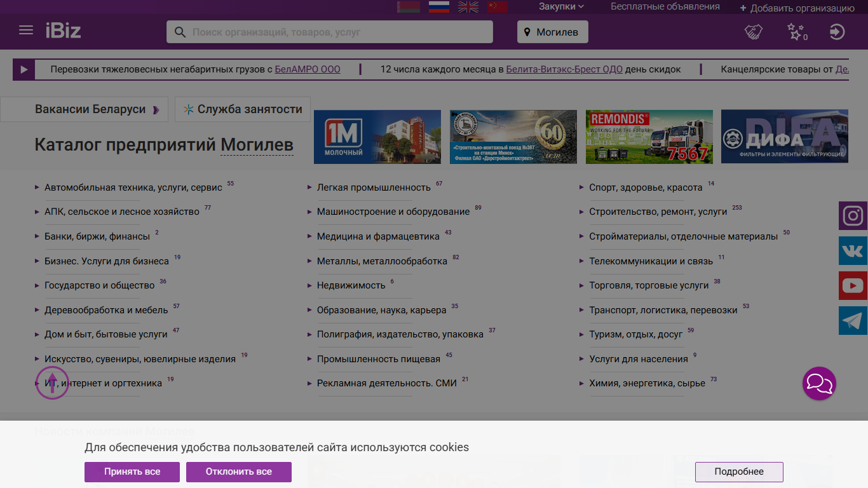Viewport: 868px width, 488px height.
Task: Click Отклонить все cookies button
Action: pyautogui.click(x=238, y=471)
